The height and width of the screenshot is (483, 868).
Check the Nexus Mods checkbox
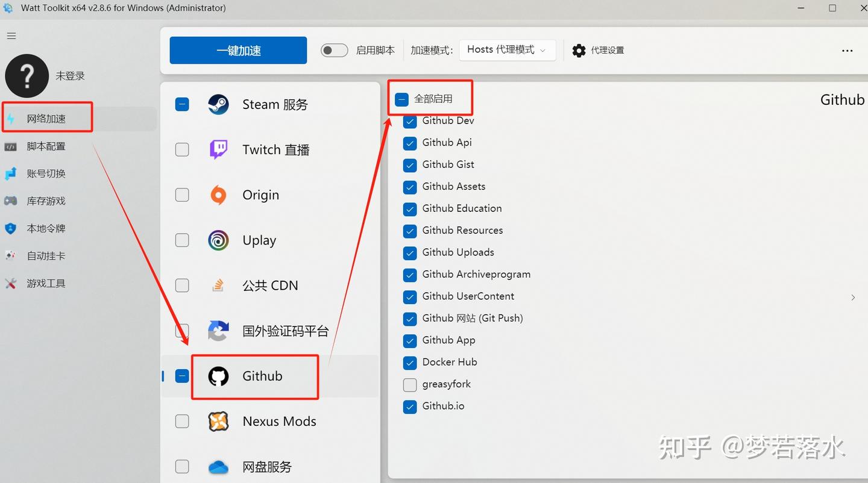pyautogui.click(x=182, y=422)
